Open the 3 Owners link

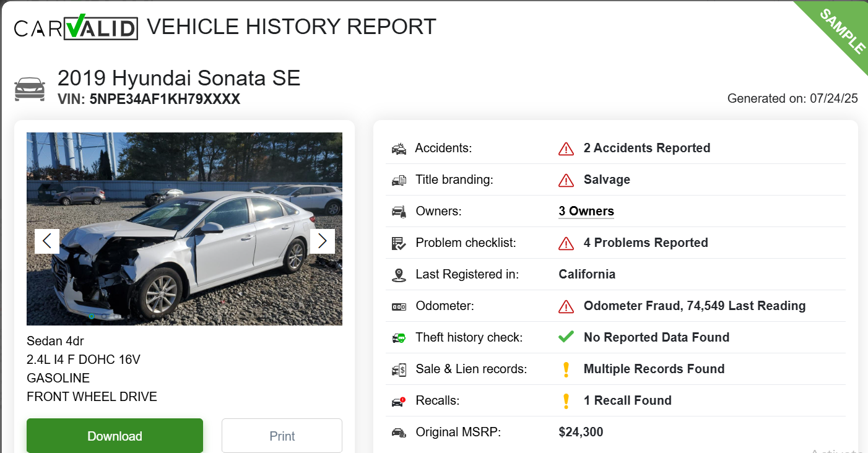pyautogui.click(x=586, y=211)
